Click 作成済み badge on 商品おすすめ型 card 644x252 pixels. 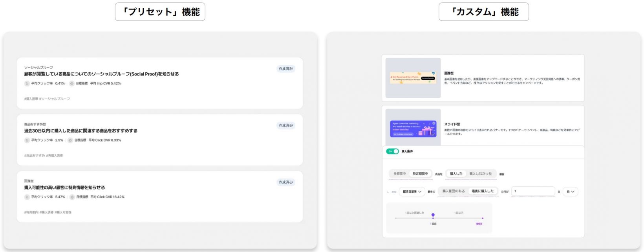coord(286,125)
